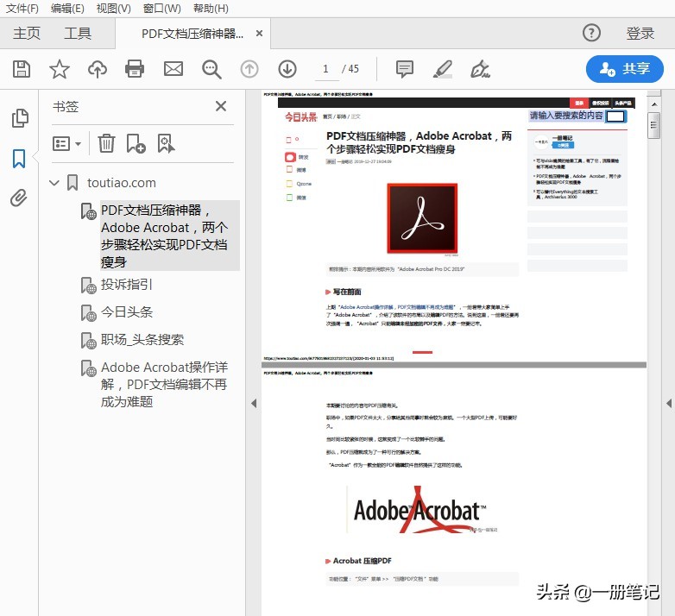This screenshot has width=675, height=616.
Task: Click the article title PDF文档压缩神器
Action: point(419,142)
